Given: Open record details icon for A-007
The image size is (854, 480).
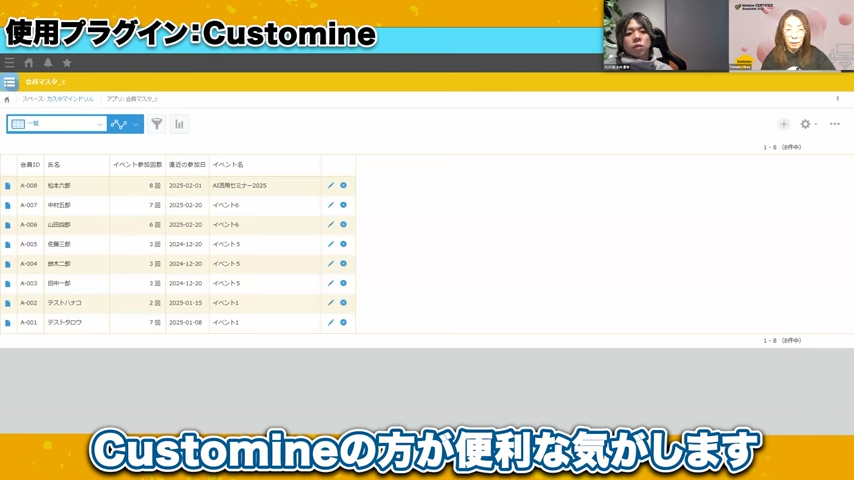Looking at the screenshot, I should pos(8,205).
